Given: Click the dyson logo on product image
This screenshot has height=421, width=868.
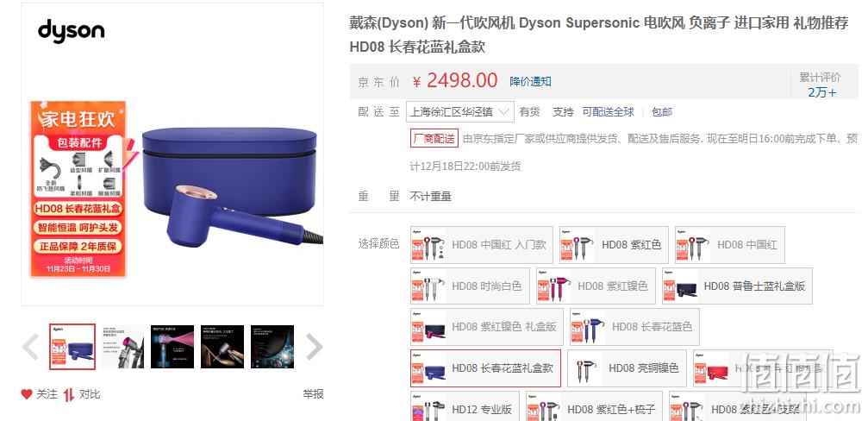Looking at the screenshot, I should [x=71, y=31].
